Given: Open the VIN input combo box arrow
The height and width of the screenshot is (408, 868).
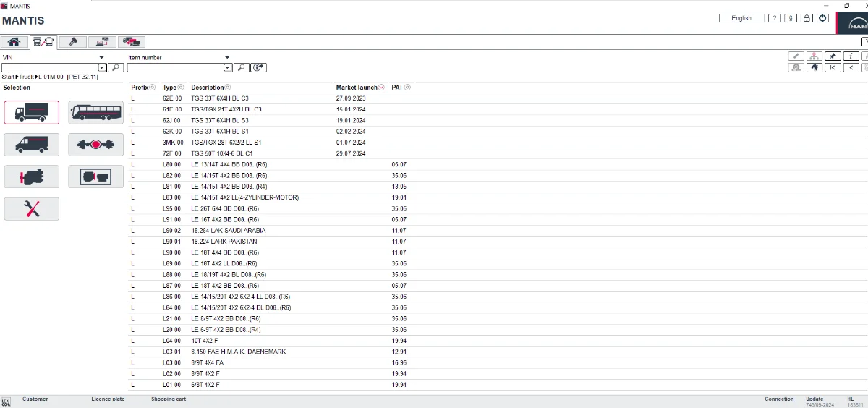Looking at the screenshot, I should [102, 67].
